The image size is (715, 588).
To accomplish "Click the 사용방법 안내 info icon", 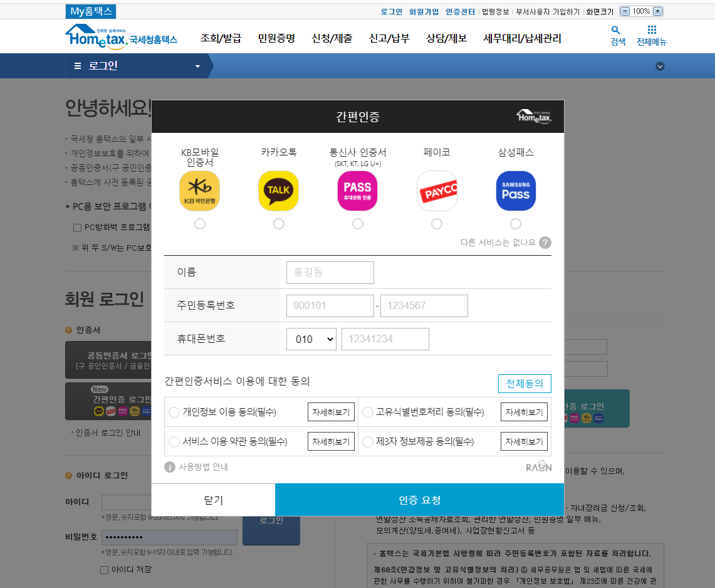I will [x=170, y=467].
